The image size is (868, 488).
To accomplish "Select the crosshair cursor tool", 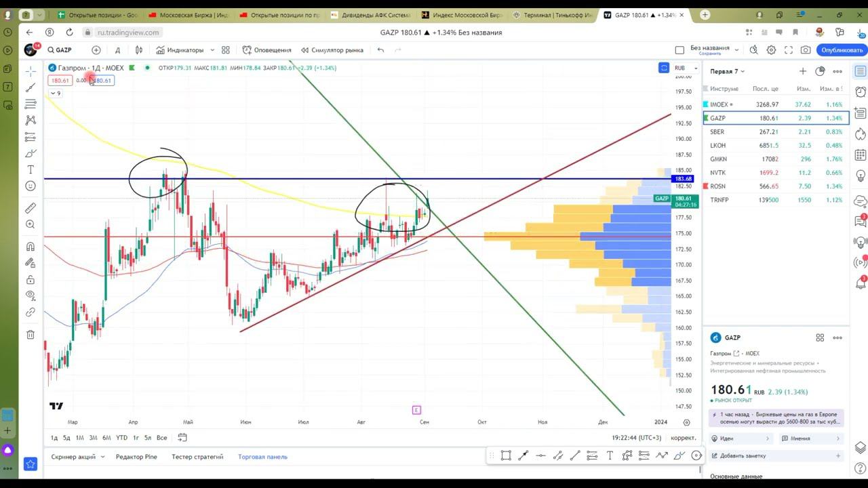I will (31, 71).
